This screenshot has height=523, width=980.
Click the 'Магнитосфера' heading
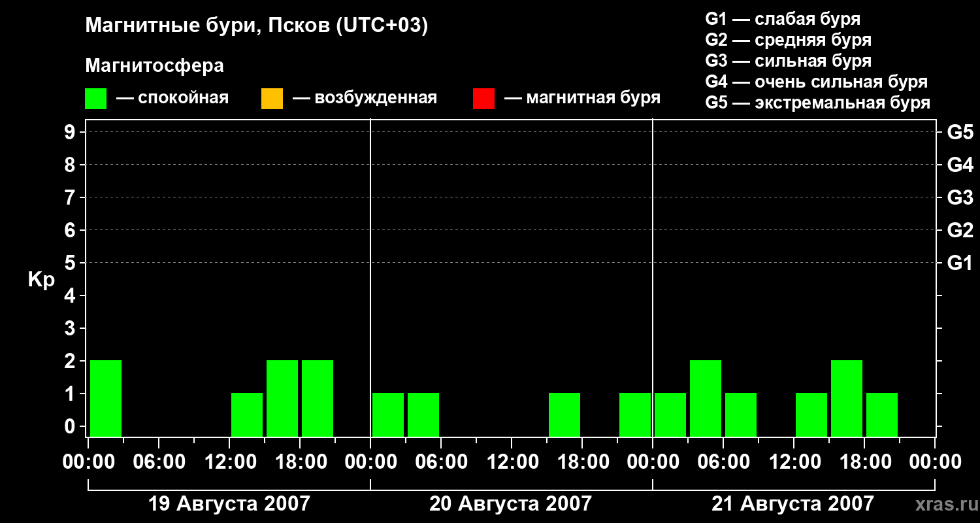(155, 66)
